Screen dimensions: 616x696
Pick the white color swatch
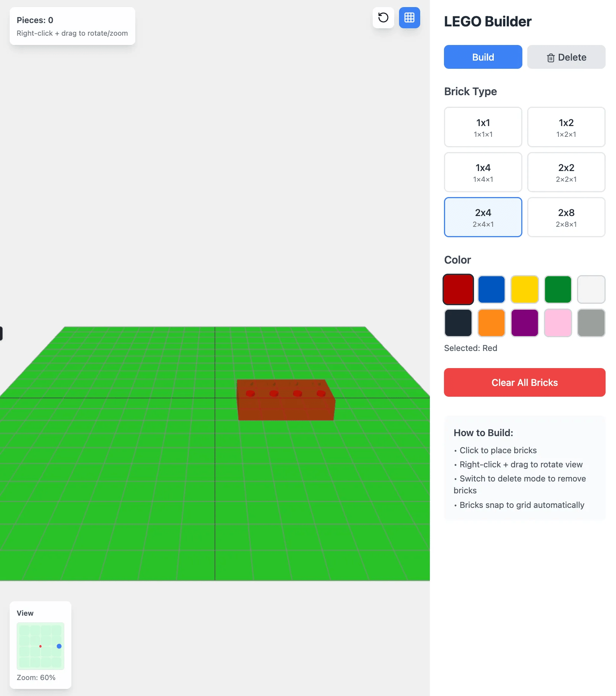(x=591, y=289)
